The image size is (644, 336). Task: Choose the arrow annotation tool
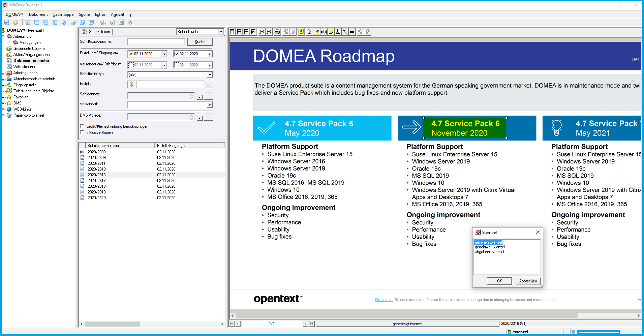click(x=345, y=32)
